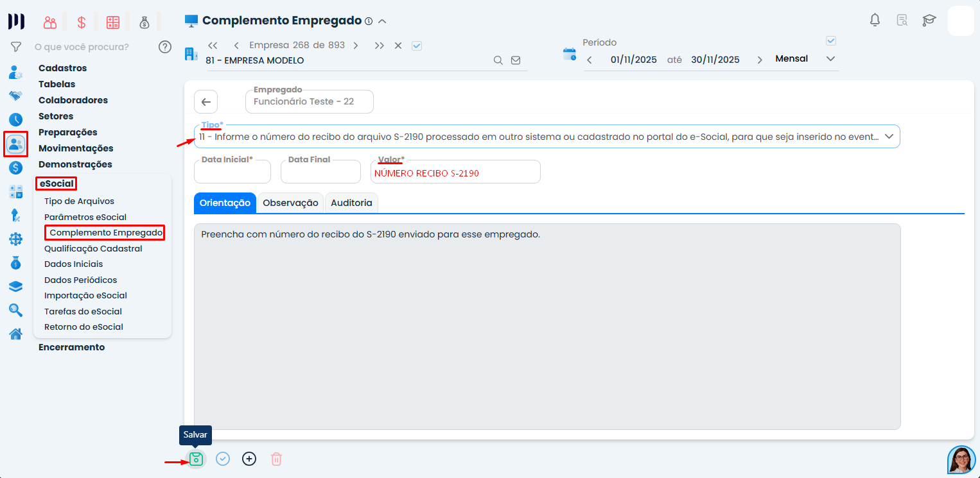
Task: Open Importação eSocial
Action: point(85,295)
